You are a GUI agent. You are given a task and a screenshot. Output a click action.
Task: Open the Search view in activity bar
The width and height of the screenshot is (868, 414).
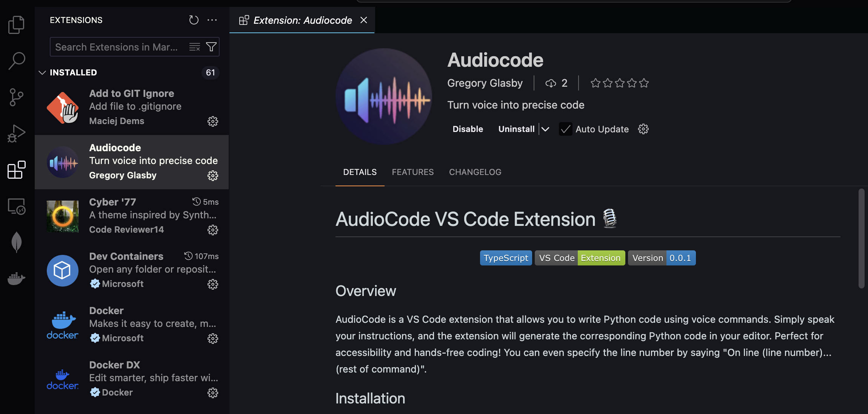16,61
